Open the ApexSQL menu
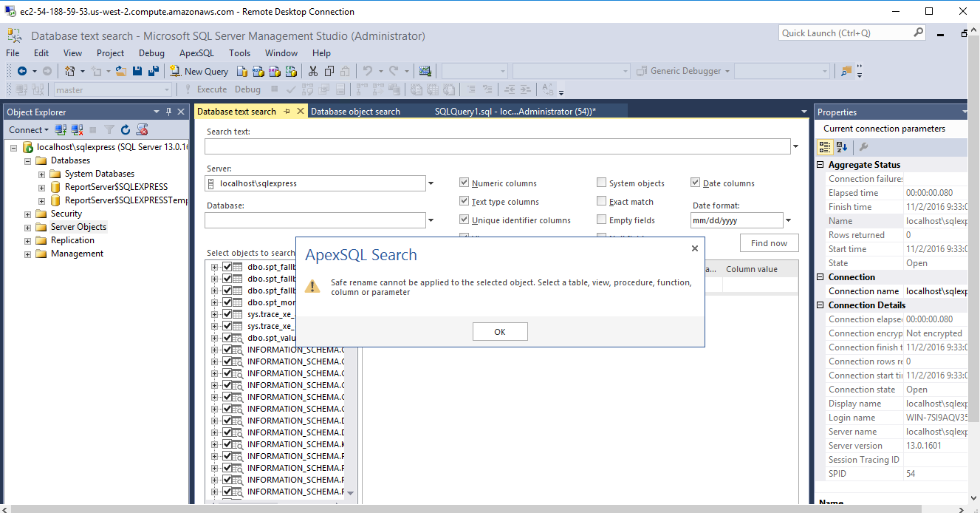This screenshot has height=513, width=980. (x=196, y=53)
